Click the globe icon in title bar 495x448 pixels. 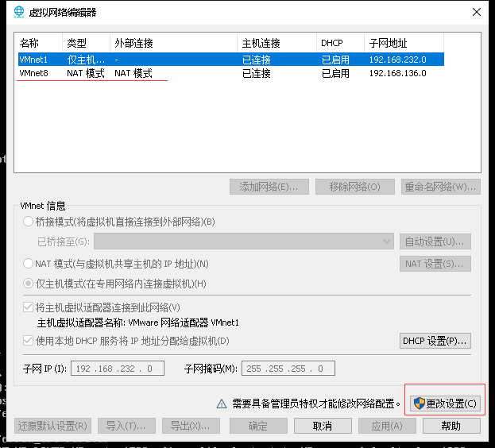(19, 12)
